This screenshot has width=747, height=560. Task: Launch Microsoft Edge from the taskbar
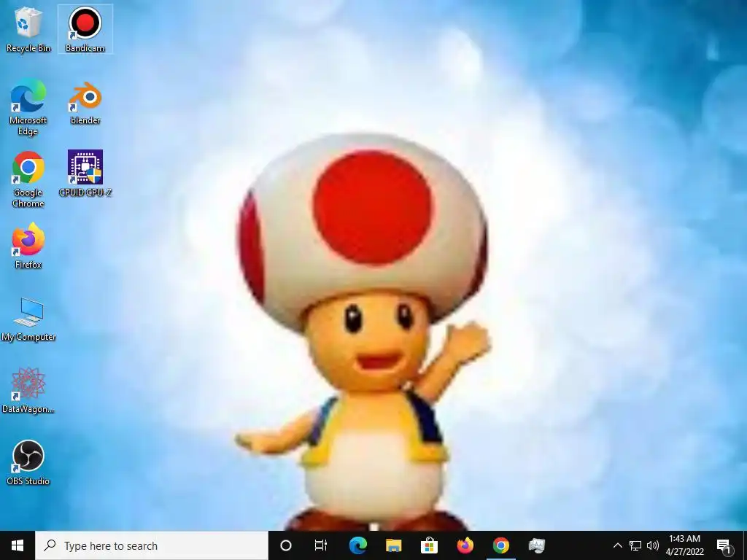[x=357, y=545]
